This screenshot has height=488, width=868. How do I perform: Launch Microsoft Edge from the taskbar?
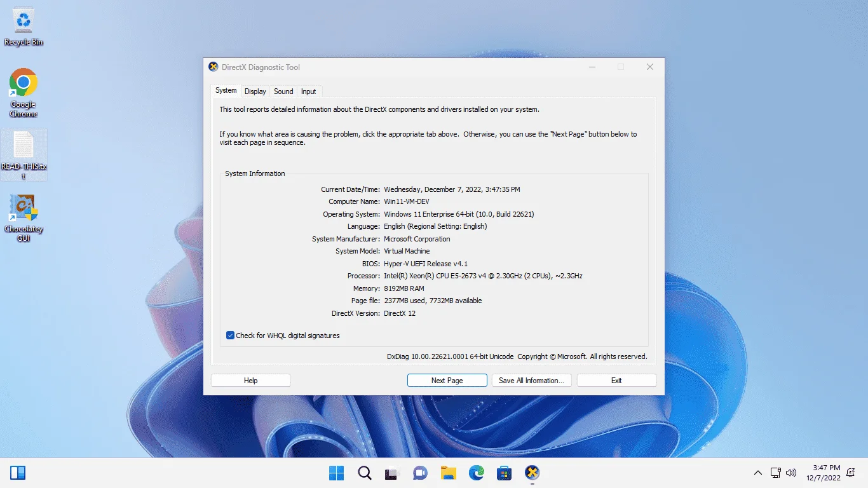pyautogui.click(x=477, y=473)
